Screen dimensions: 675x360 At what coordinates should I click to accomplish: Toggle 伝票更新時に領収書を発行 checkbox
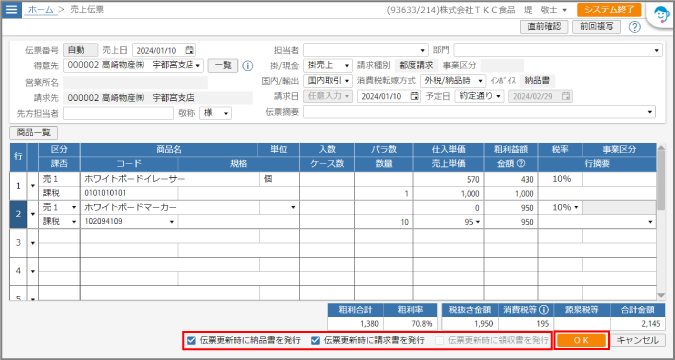[439, 341]
